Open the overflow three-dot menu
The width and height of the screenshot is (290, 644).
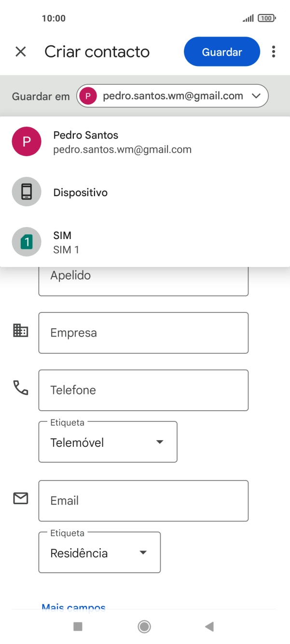pos(274,52)
